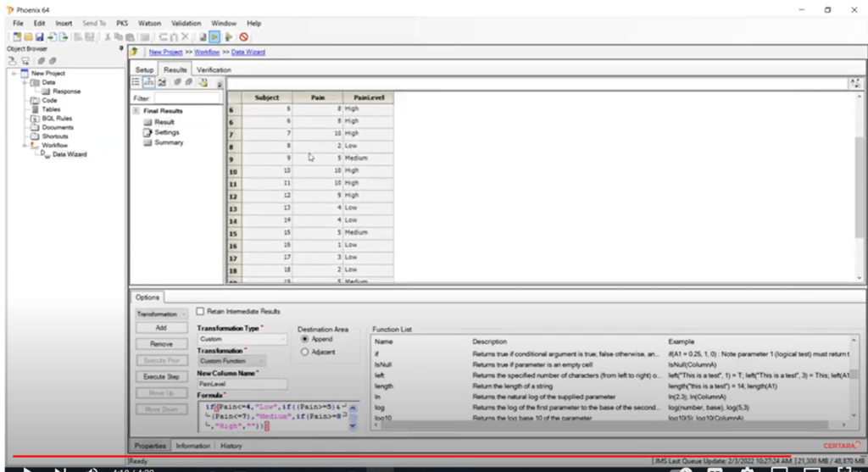Image resolution: width=868 pixels, height=472 pixels.
Task: Select Result in Final Results
Action: [164, 122]
